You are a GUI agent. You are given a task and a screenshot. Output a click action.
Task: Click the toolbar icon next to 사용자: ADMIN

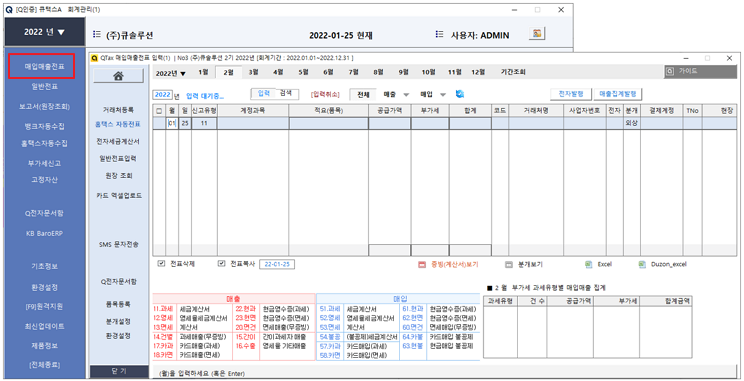(x=537, y=34)
